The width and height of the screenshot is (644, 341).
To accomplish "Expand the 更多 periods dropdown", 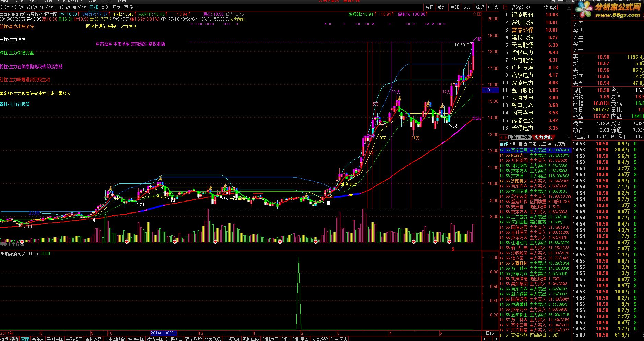I will click(131, 7).
